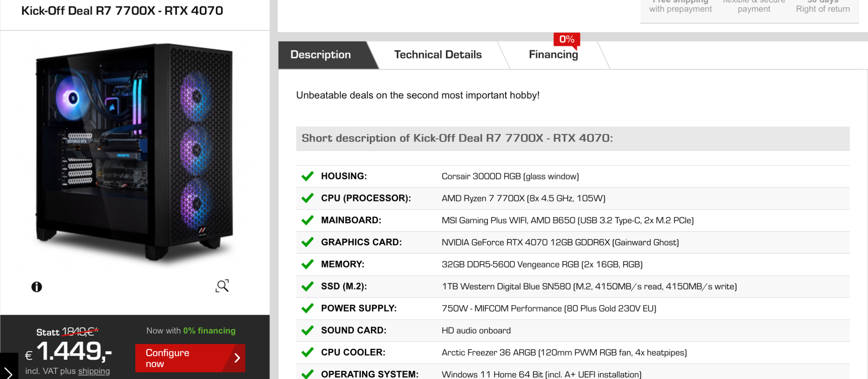The height and width of the screenshot is (379, 868).
Task: Click the NVIDIA GeForce RTX 4070 graphics card value
Action: pyautogui.click(x=560, y=242)
